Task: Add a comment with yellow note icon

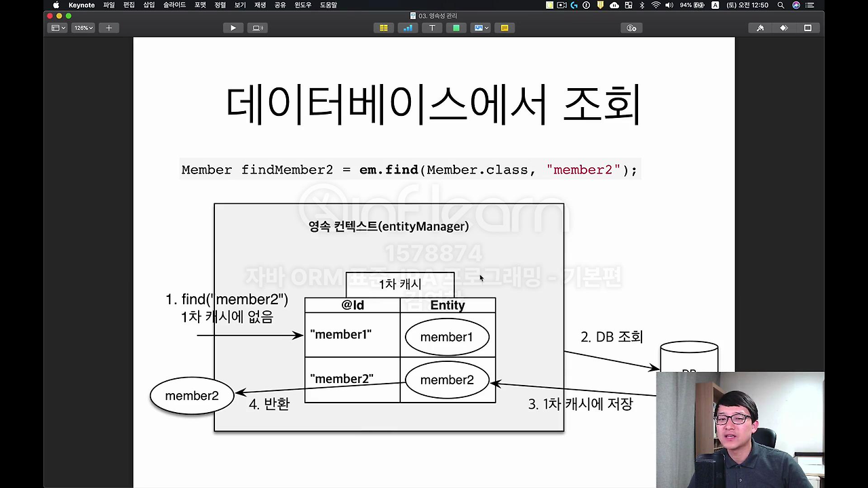Action: click(x=505, y=28)
